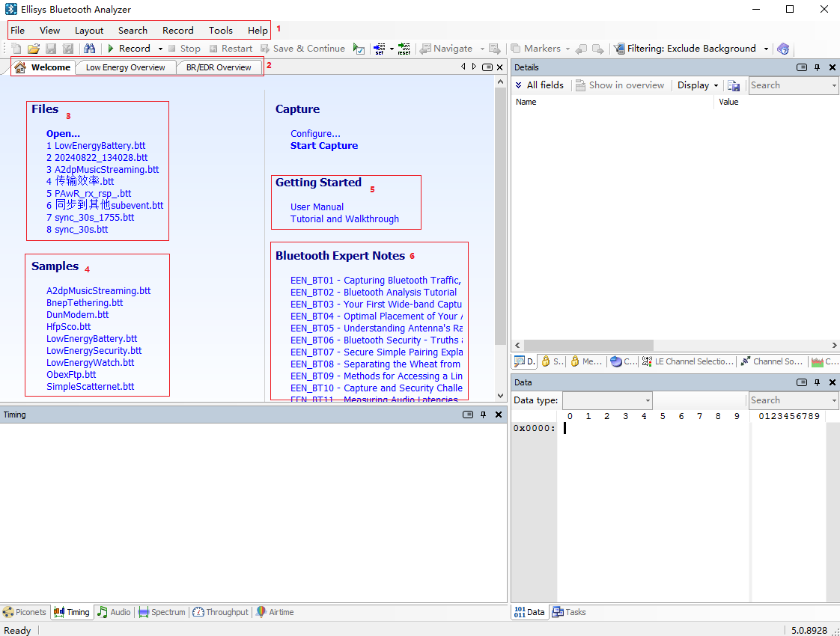Screen dimensions: 840x636
Task: Open the Throughput bottom tab
Action: (x=221, y=612)
